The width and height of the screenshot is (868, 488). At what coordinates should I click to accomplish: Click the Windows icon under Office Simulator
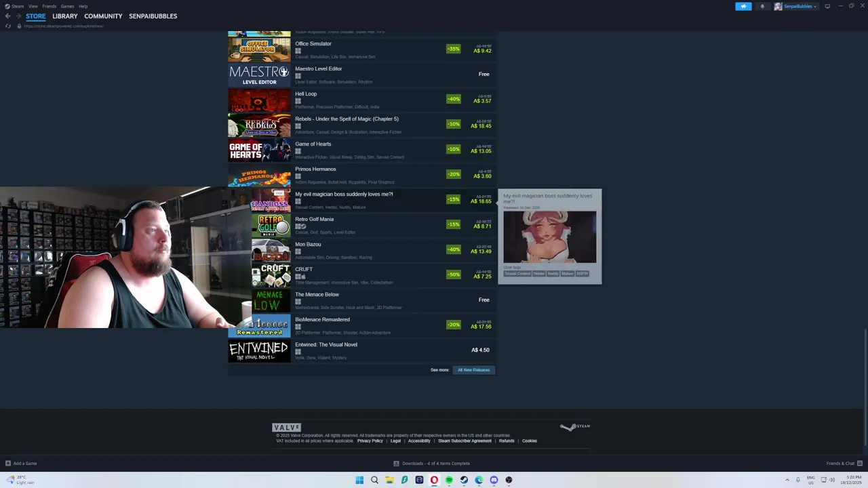tap(298, 51)
